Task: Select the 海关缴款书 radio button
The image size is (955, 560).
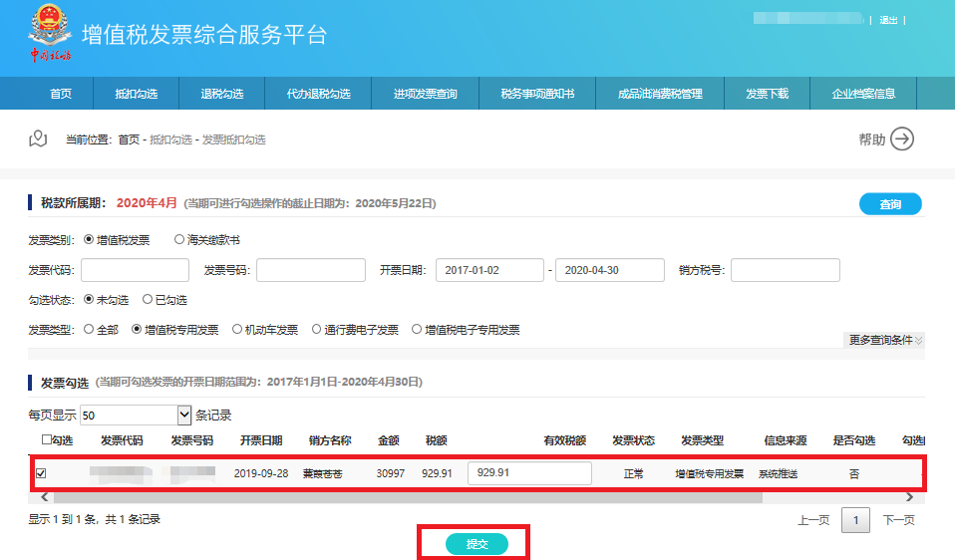Action: 179,240
